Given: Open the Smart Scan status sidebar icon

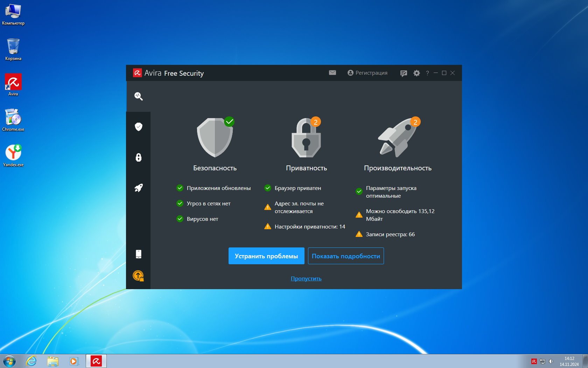Looking at the screenshot, I should (x=138, y=96).
